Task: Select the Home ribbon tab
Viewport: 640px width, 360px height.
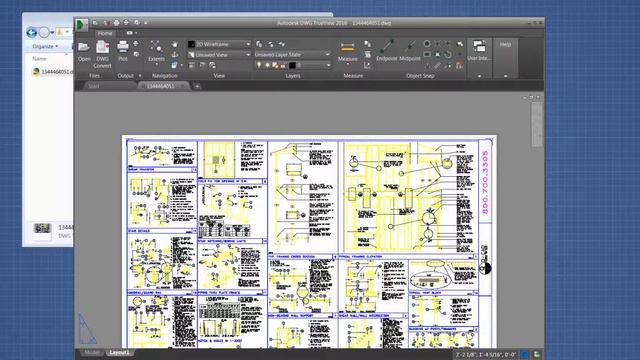Action: [x=105, y=33]
